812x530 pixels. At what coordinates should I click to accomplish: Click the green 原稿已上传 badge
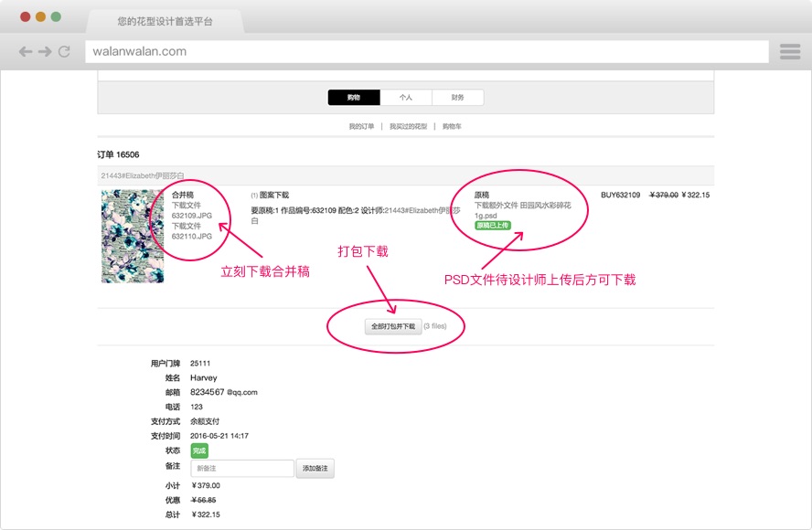point(493,225)
